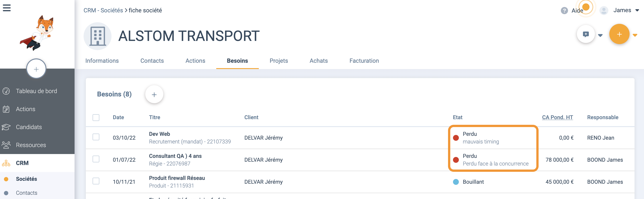This screenshot has width=644, height=199.
Task: Sort by Etat column header
Action: pyautogui.click(x=457, y=117)
